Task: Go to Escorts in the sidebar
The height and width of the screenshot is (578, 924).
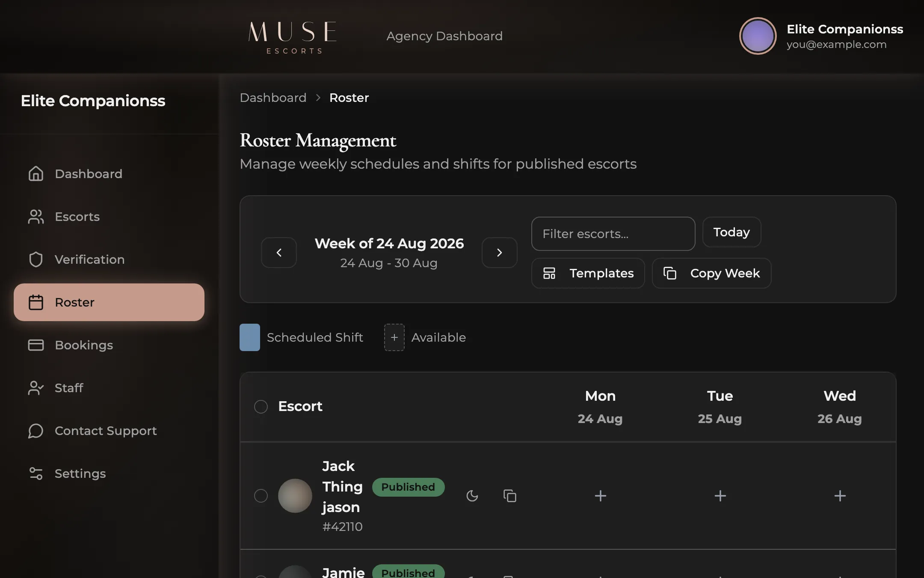Action: pos(109,217)
